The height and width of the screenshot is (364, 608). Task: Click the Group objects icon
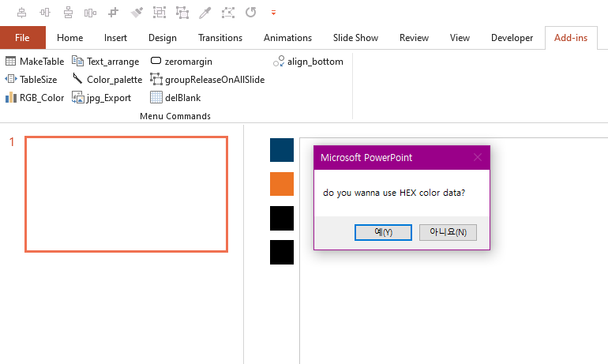click(160, 13)
